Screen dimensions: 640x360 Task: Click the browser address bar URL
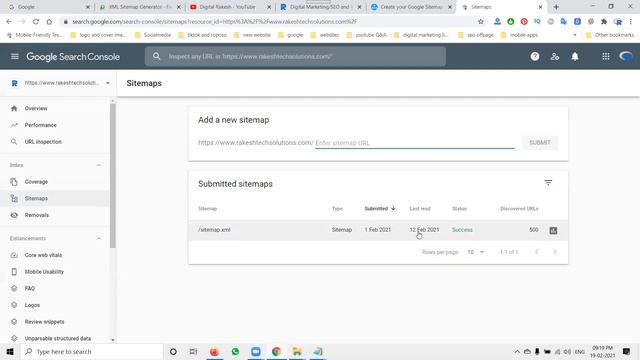(x=215, y=22)
